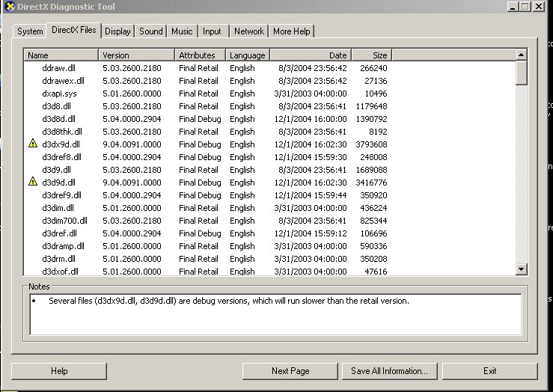Viewport: 553px width, 392px height.
Task: Open the Sound tab
Action: [151, 31]
